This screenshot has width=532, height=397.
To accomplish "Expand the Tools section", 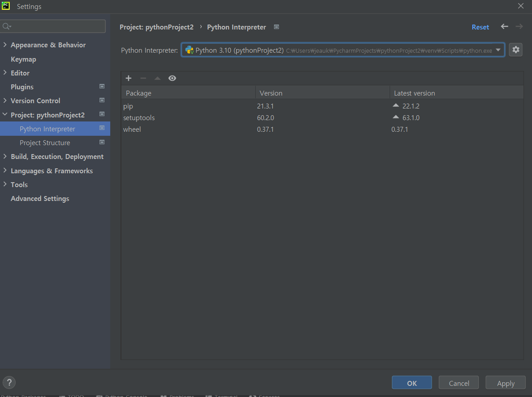I will coord(5,184).
